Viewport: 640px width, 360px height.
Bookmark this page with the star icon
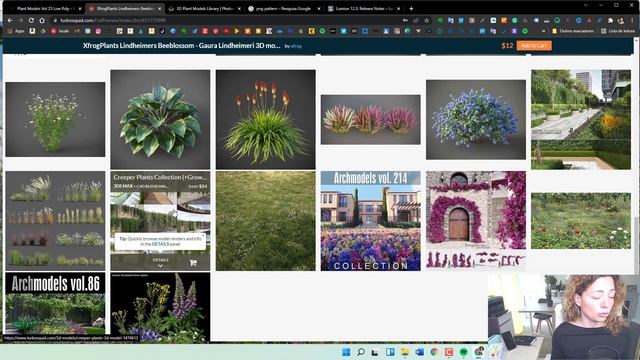point(427,20)
